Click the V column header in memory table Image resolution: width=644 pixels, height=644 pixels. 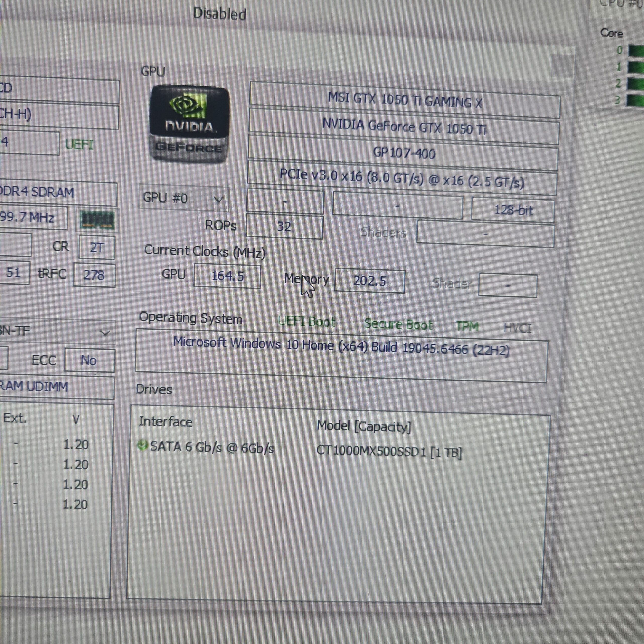[x=76, y=419]
